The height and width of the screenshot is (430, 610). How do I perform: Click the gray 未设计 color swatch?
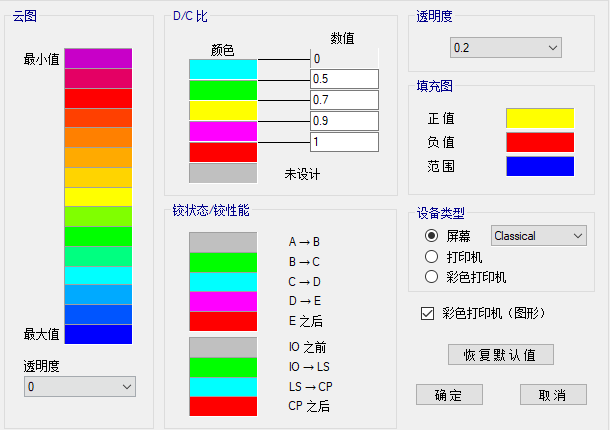[223, 173]
